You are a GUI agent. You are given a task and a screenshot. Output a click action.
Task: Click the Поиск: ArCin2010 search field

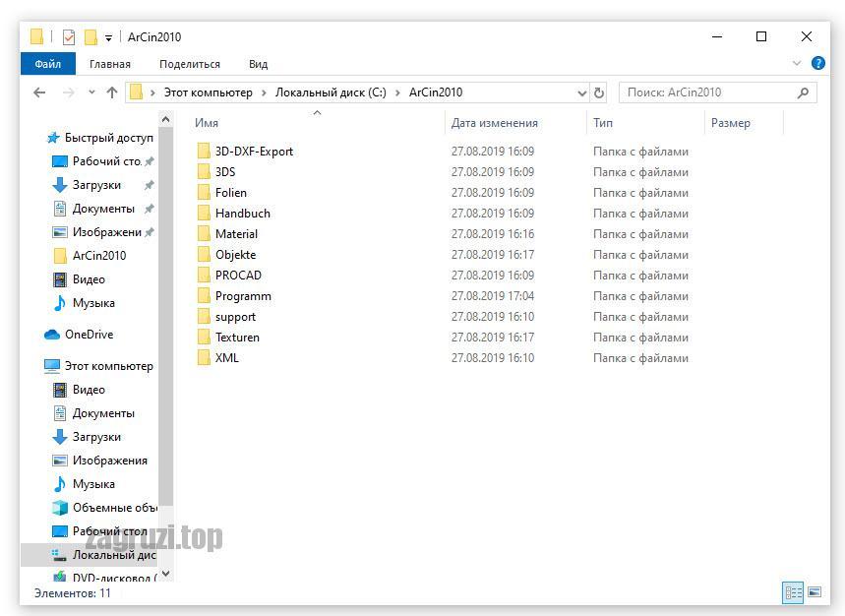tap(708, 92)
